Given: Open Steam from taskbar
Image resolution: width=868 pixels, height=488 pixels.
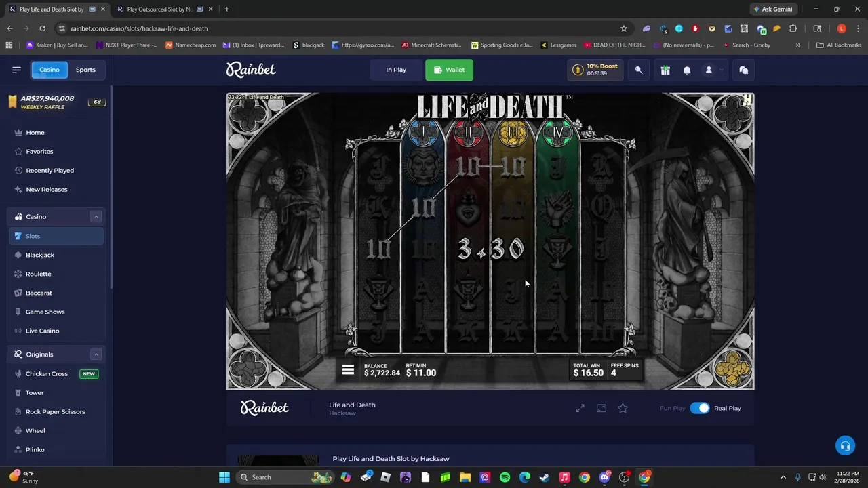Looking at the screenshot, I should click(545, 477).
